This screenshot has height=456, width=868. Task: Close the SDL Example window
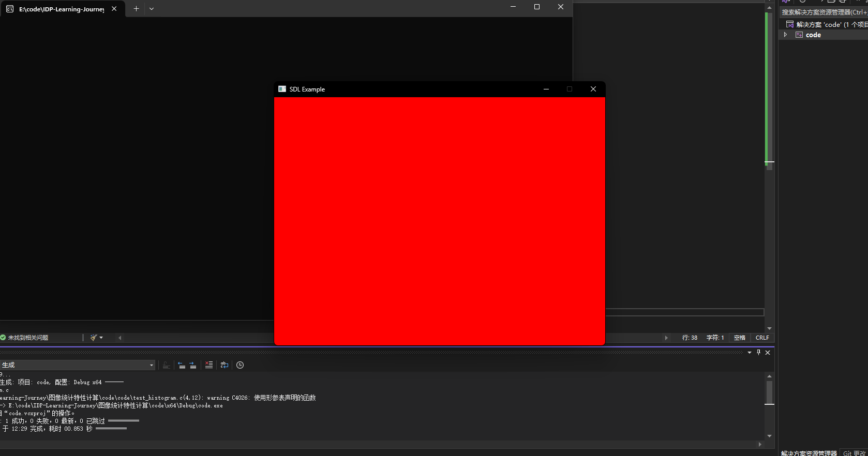coord(593,89)
